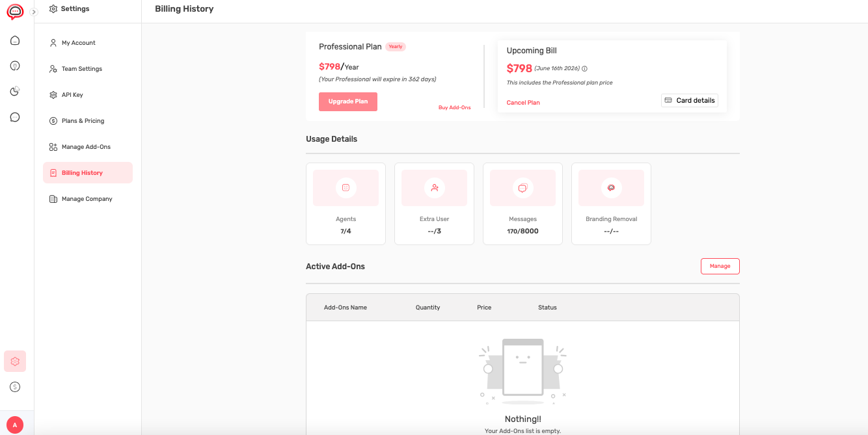Screen dimensions: 868x435
Task: View the info icon next to the upcoming bill
Action: click(x=584, y=68)
